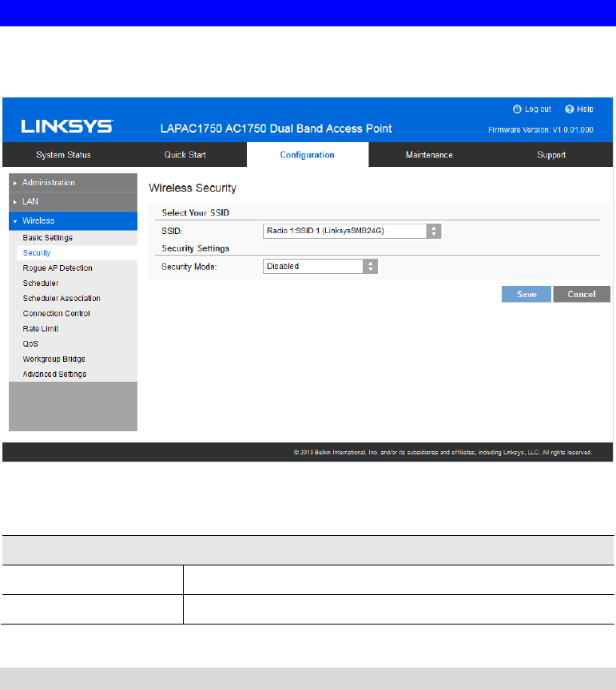Open Connection Control page
616x690 pixels.
(57, 314)
